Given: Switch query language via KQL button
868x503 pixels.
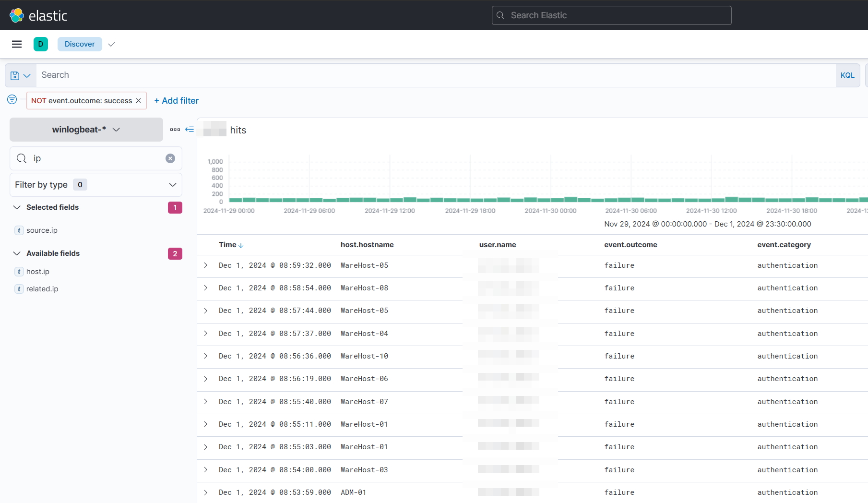Looking at the screenshot, I should 847,75.
